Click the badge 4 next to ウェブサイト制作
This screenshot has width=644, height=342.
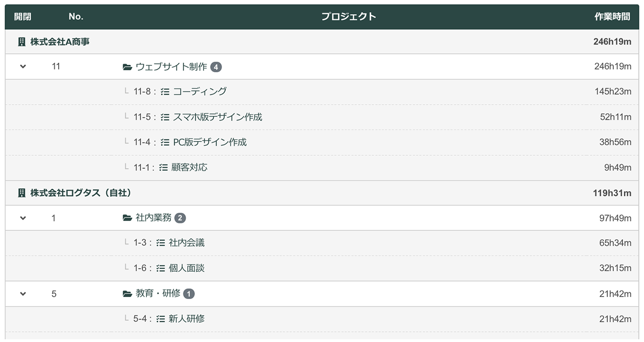click(x=216, y=67)
